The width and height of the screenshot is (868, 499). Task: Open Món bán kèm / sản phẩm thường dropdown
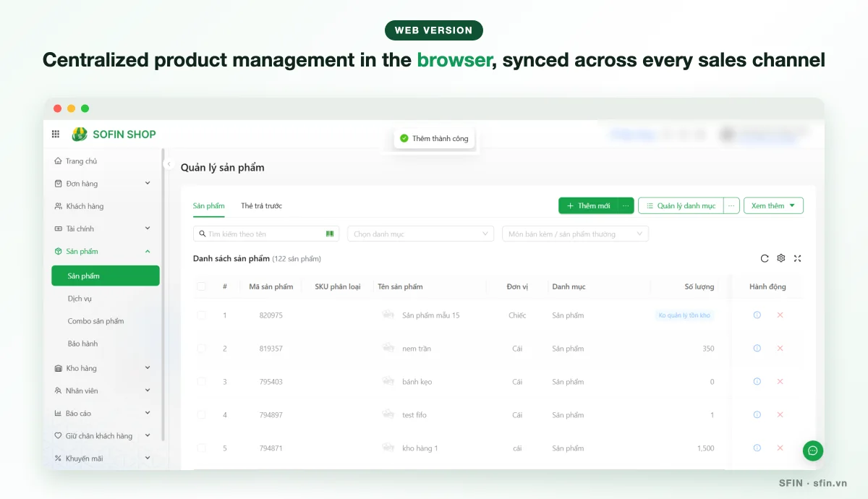575,234
